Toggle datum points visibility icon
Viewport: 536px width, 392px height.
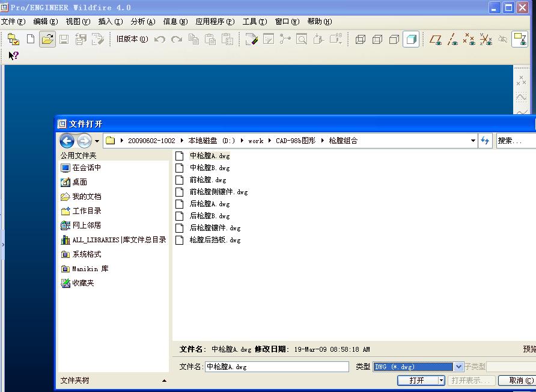(469, 39)
